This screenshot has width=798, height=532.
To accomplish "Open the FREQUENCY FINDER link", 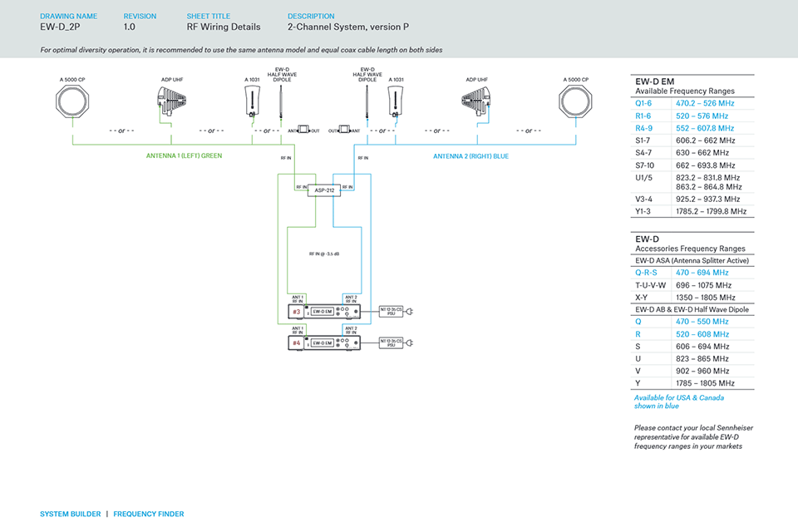I will (x=149, y=514).
